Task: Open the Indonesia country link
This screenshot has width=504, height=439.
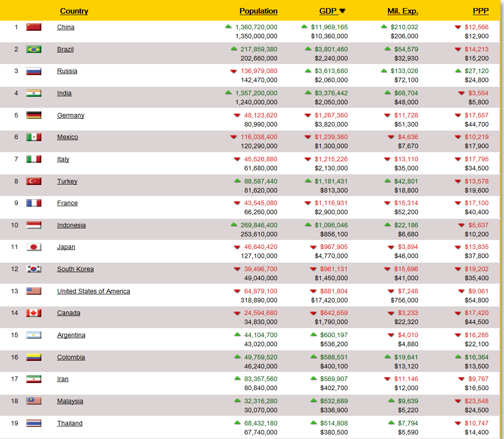Action: pyautogui.click(x=71, y=225)
